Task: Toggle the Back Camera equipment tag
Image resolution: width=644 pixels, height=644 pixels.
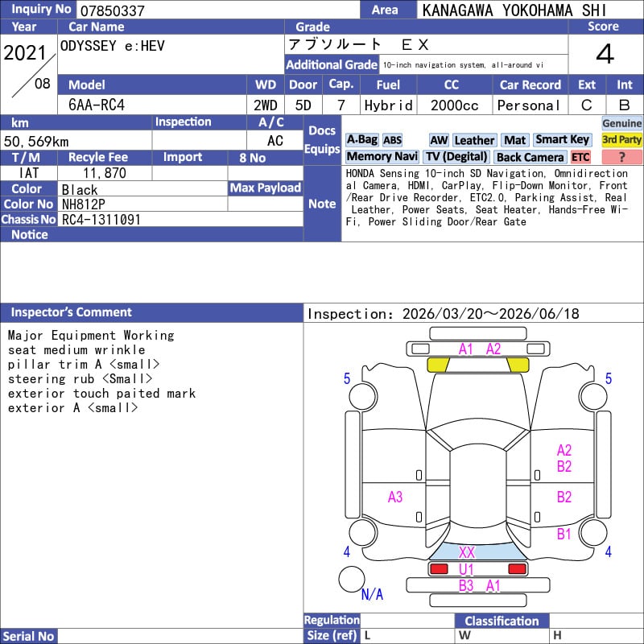Action: (530, 157)
